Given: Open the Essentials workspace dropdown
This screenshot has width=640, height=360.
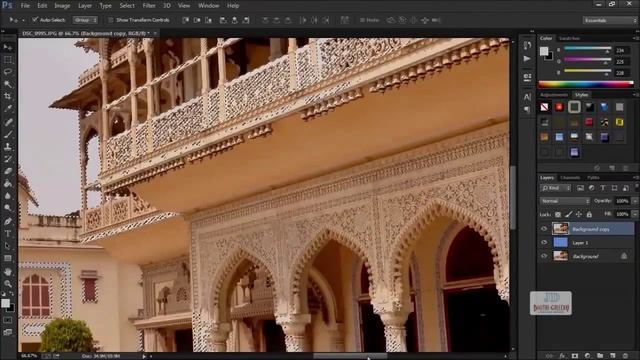Looking at the screenshot, I should [x=609, y=20].
